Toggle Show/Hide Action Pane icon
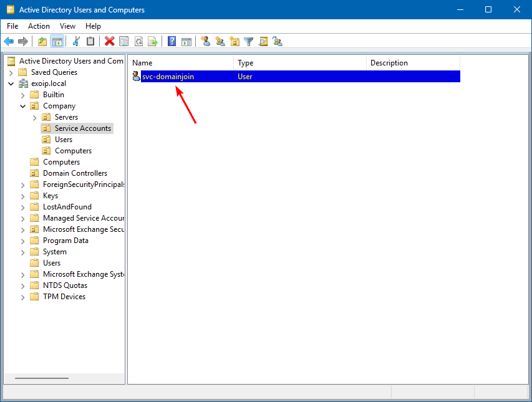Image resolution: width=532 pixels, height=402 pixels. coord(186,42)
